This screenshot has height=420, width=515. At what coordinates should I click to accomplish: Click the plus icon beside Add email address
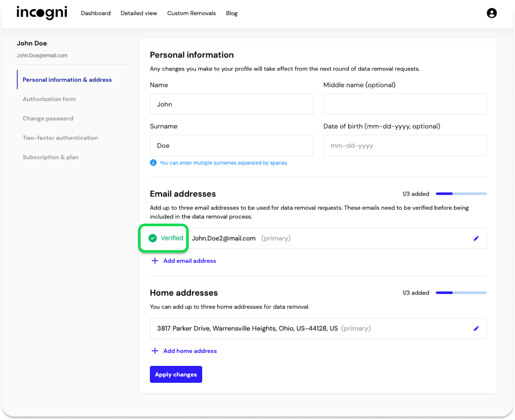pos(155,261)
